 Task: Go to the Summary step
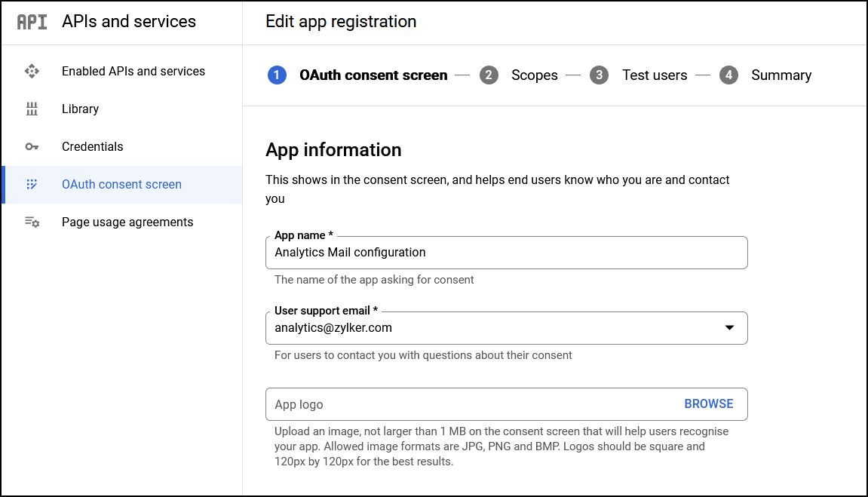coord(781,75)
